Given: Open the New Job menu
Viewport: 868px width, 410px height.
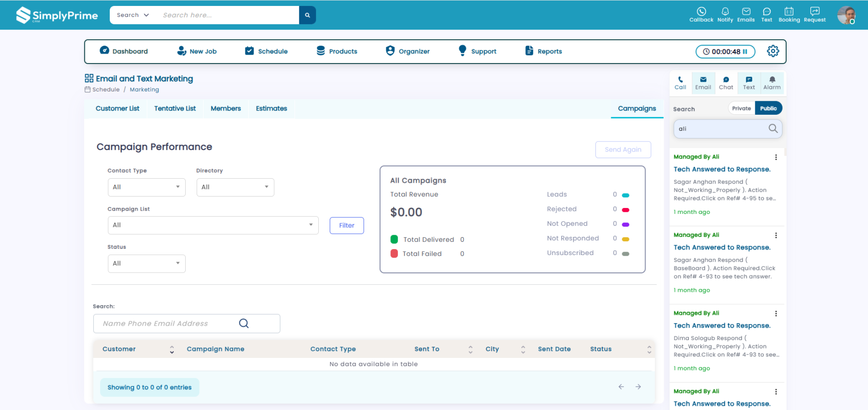Looking at the screenshot, I should pyautogui.click(x=197, y=51).
